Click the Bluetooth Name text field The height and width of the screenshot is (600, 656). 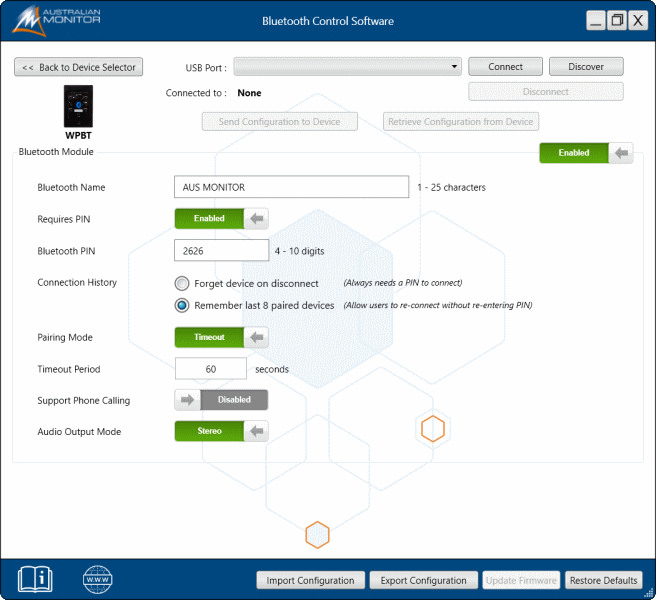291,187
